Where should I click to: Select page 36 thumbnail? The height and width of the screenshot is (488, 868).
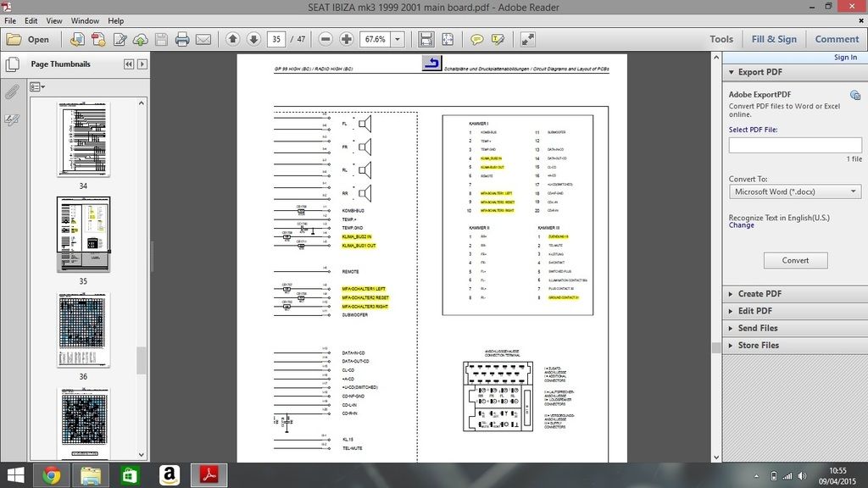[x=83, y=330]
